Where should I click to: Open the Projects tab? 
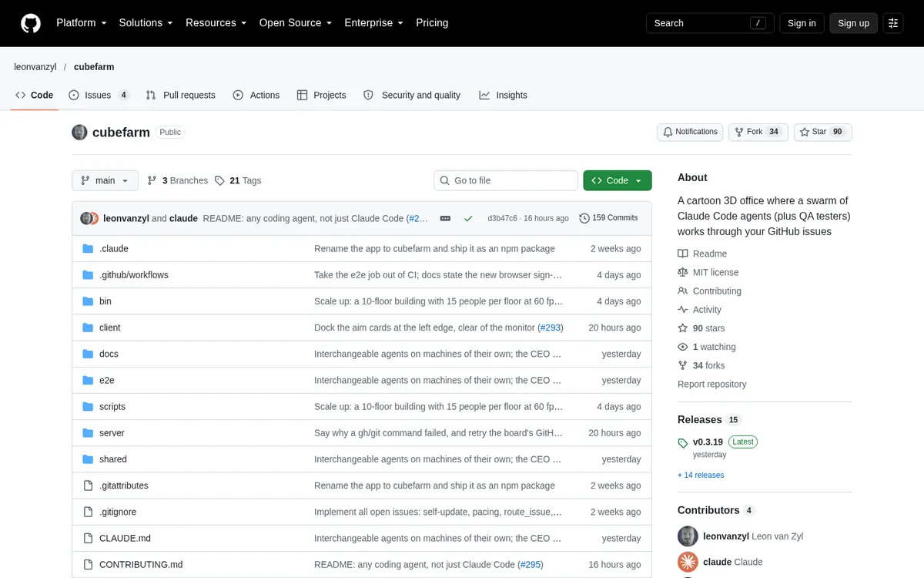coord(322,96)
